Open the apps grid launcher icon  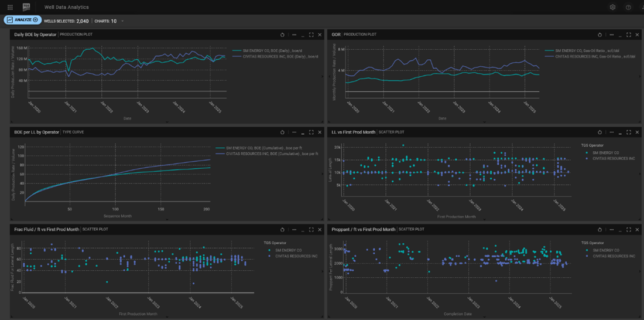click(10, 7)
